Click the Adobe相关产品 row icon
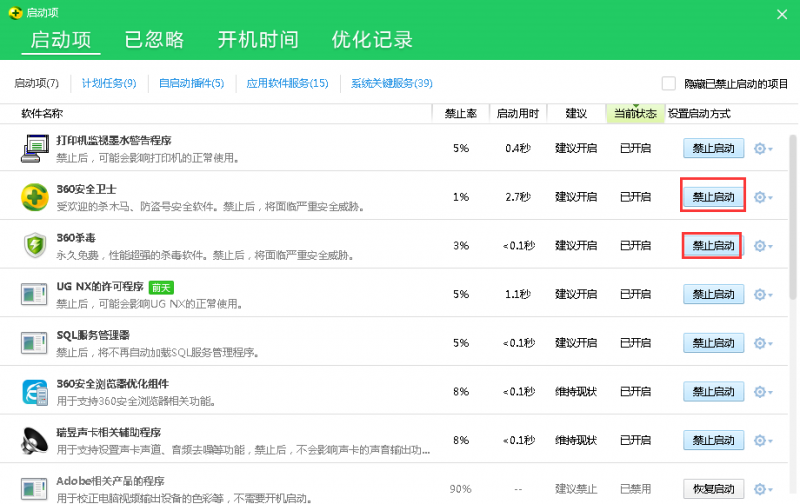Image resolution: width=800 pixels, height=504 pixels. (x=34, y=489)
